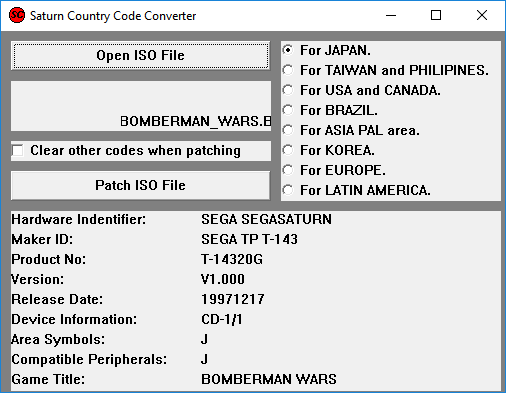Click the Hardware Indentifier label
506x393 pixels.
pyautogui.click(x=79, y=219)
